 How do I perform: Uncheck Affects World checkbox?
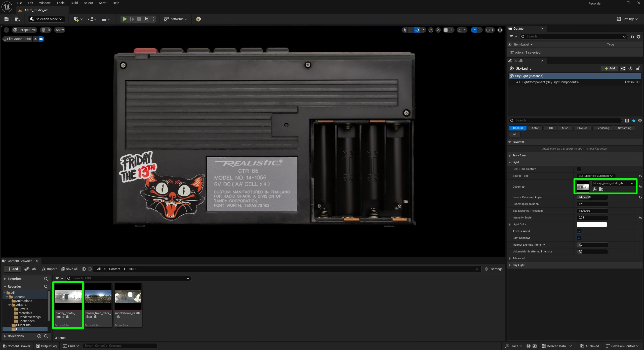(x=579, y=231)
